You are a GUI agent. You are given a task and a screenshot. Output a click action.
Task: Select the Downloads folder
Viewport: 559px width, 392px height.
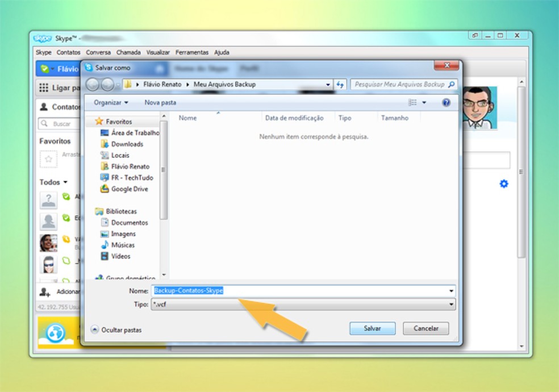pos(127,144)
